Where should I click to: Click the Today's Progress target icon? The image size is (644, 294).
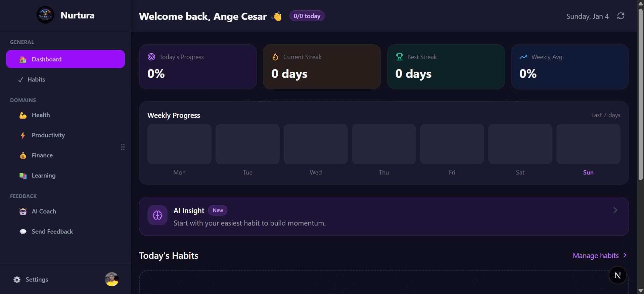point(151,57)
